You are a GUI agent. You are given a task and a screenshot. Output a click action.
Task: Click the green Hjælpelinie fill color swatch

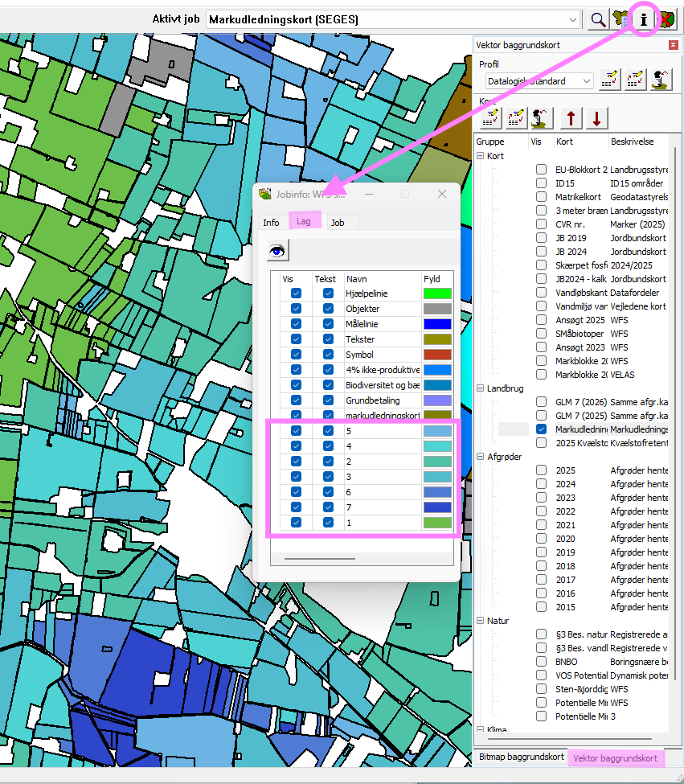click(x=437, y=293)
